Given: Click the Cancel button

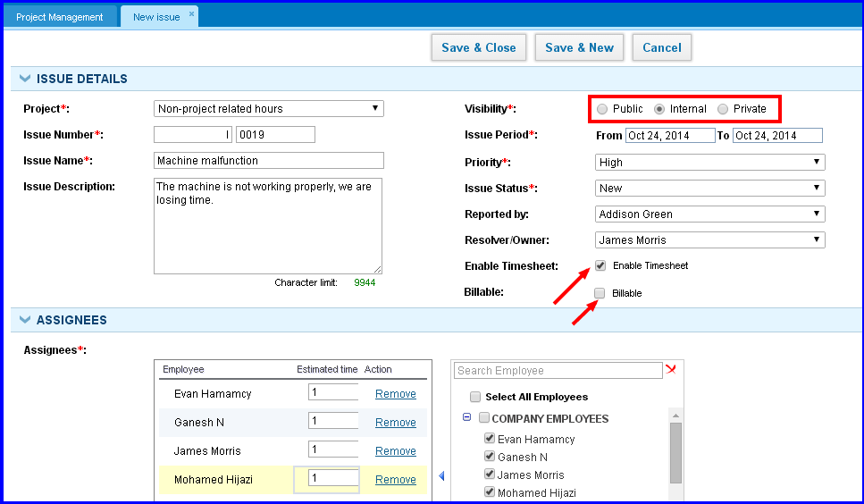Looking at the screenshot, I should coord(662,47).
